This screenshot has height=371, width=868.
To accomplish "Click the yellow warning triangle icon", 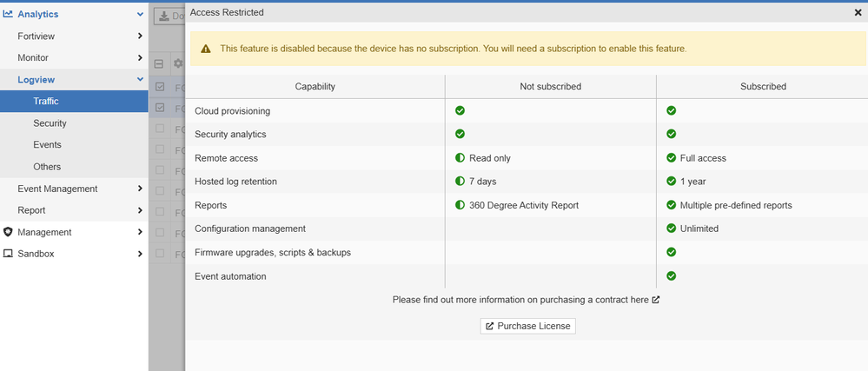I will [207, 49].
